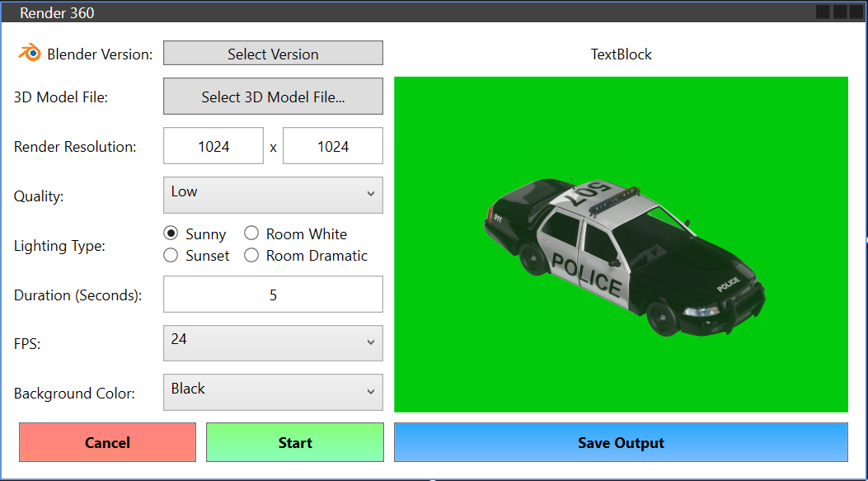Cancel the render operation

tap(107, 442)
